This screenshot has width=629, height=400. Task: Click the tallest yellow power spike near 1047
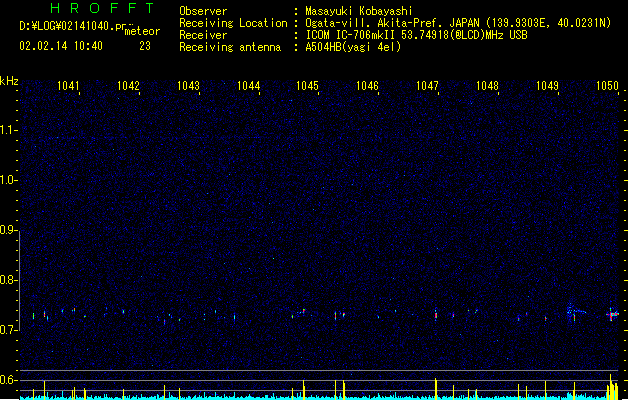pos(436,388)
